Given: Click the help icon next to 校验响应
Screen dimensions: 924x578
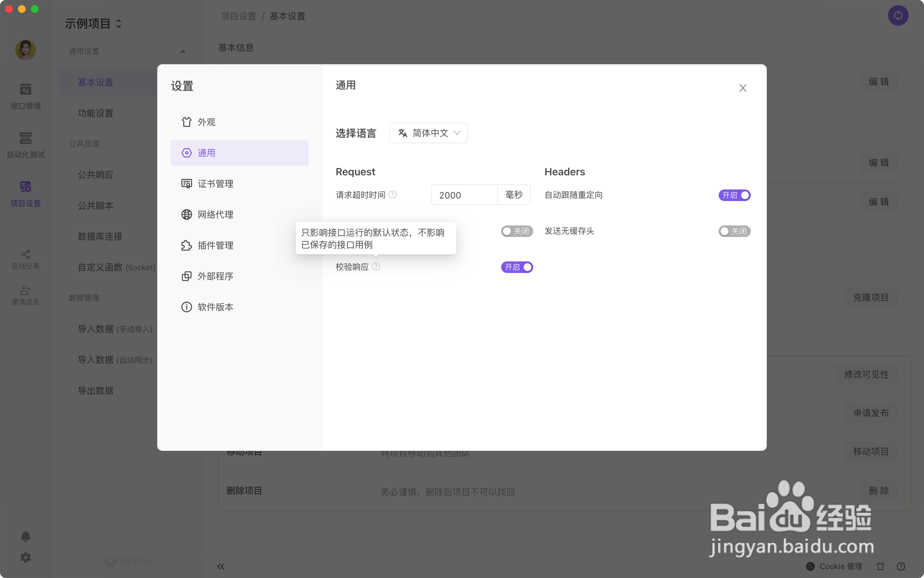Looking at the screenshot, I should point(376,267).
